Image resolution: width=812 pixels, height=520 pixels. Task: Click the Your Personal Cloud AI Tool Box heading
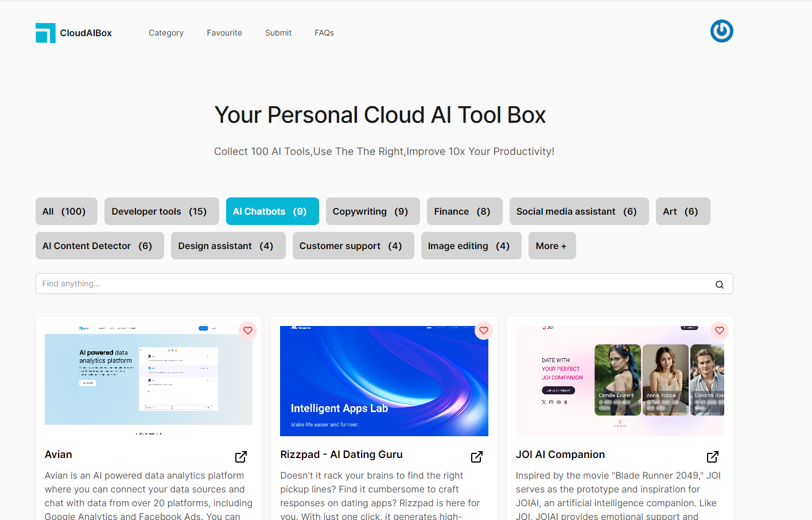pyautogui.click(x=380, y=115)
